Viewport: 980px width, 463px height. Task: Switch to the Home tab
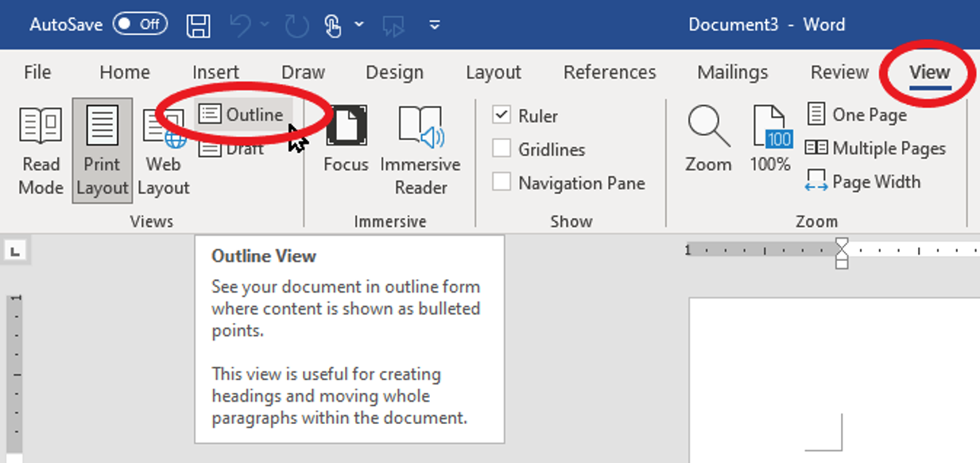coord(125,72)
